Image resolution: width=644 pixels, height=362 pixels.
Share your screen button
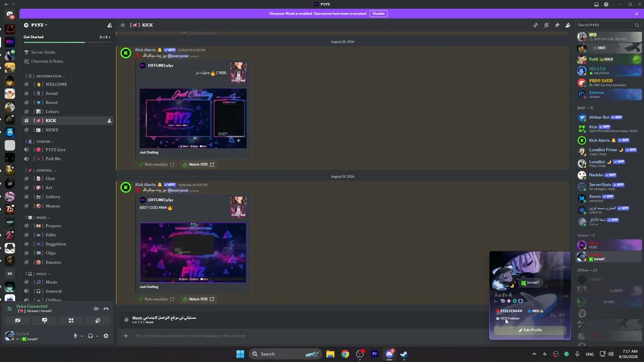click(44, 320)
